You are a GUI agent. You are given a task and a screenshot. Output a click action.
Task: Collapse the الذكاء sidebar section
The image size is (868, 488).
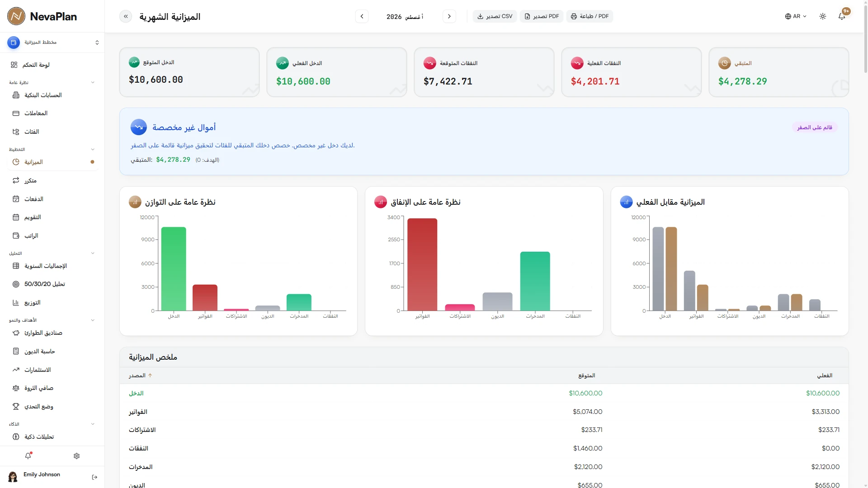[x=93, y=424]
